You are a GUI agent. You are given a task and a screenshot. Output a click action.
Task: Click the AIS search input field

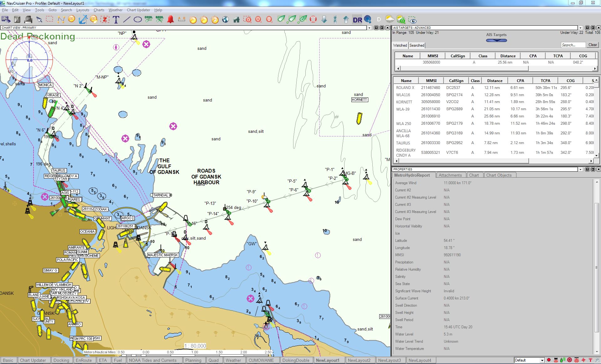pos(573,45)
